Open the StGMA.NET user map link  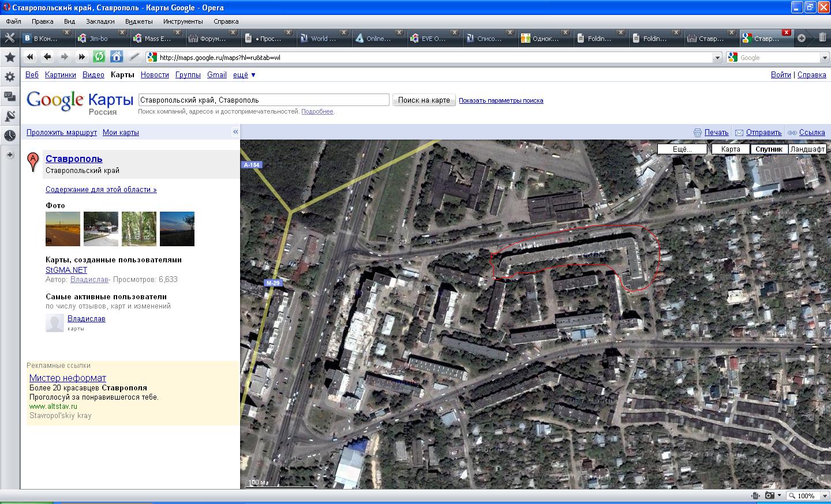click(x=66, y=270)
